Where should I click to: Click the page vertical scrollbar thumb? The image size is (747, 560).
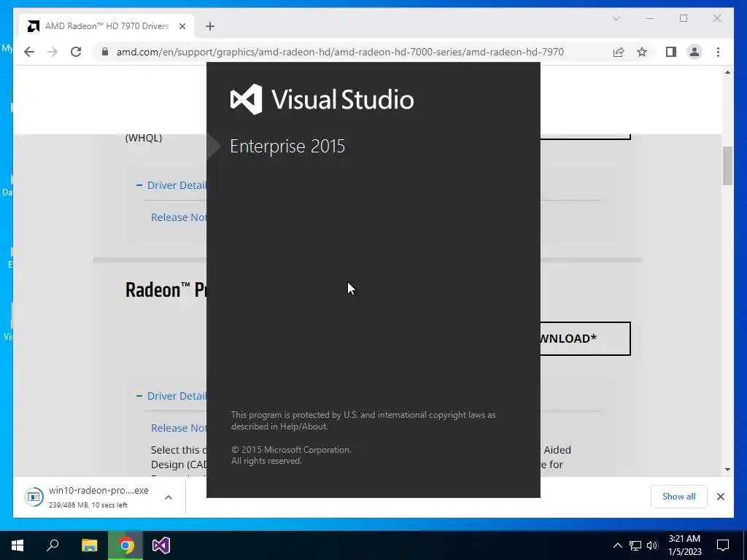pyautogui.click(x=727, y=166)
